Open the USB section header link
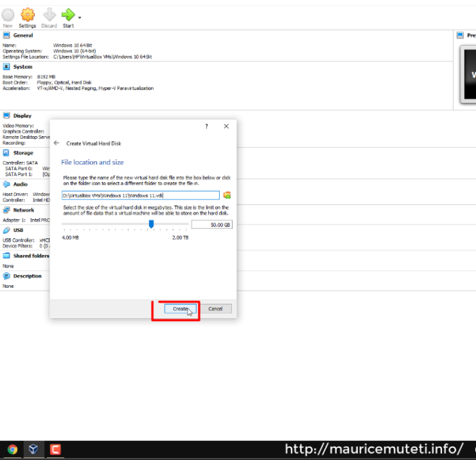Screen dimensions: 476x460 18,230
